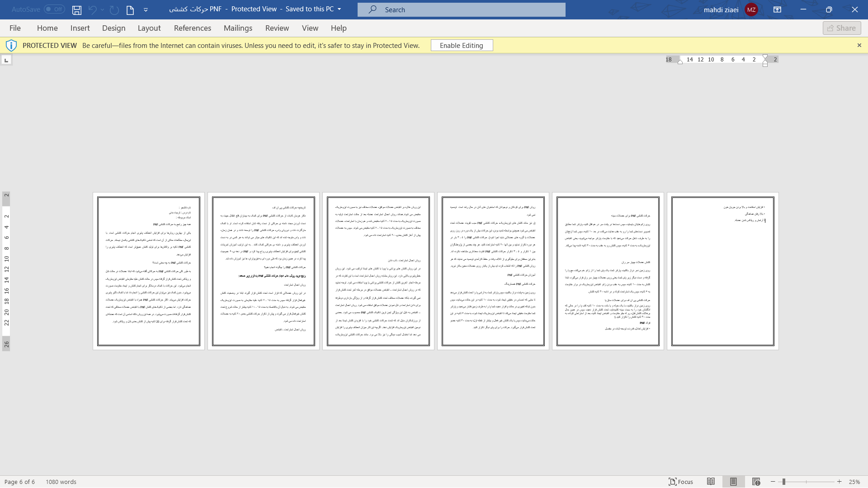
Task: Click the user name mahdi ziaei
Action: (721, 9)
